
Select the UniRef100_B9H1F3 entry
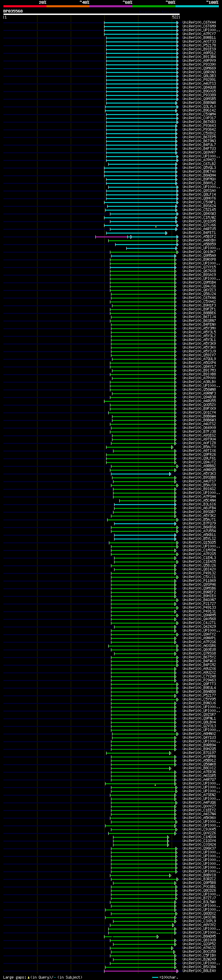(x=199, y=306)
